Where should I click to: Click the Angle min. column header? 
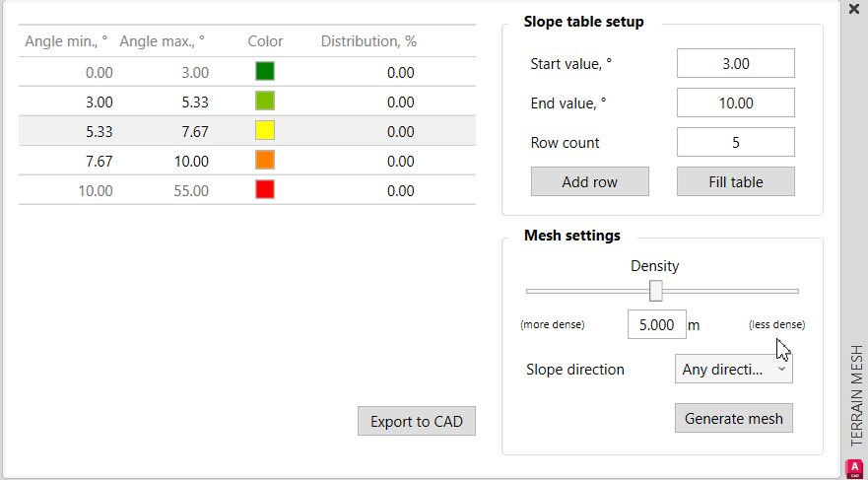(x=64, y=41)
